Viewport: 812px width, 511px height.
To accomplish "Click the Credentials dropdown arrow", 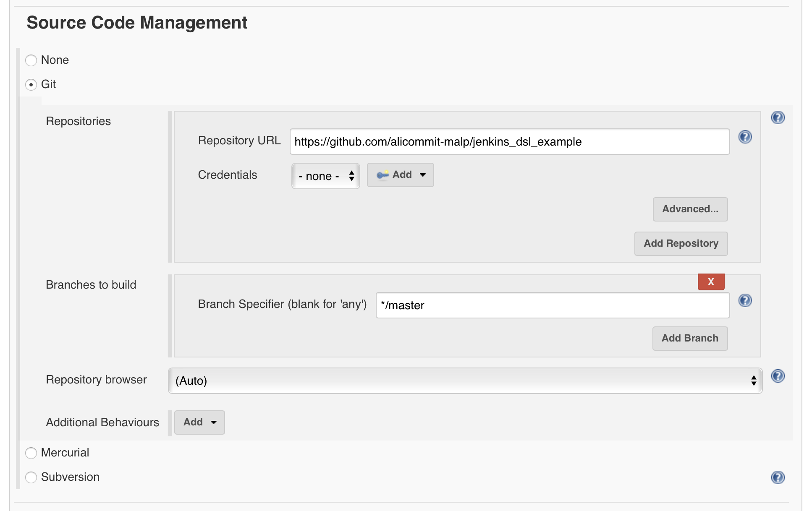I will point(351,175).
